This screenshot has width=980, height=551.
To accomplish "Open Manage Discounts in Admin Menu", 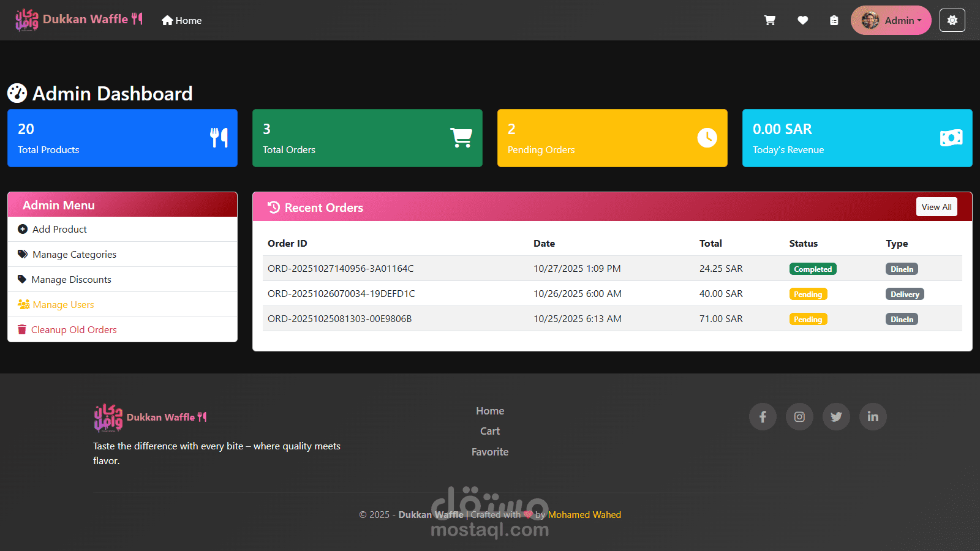I will [123, 279].
